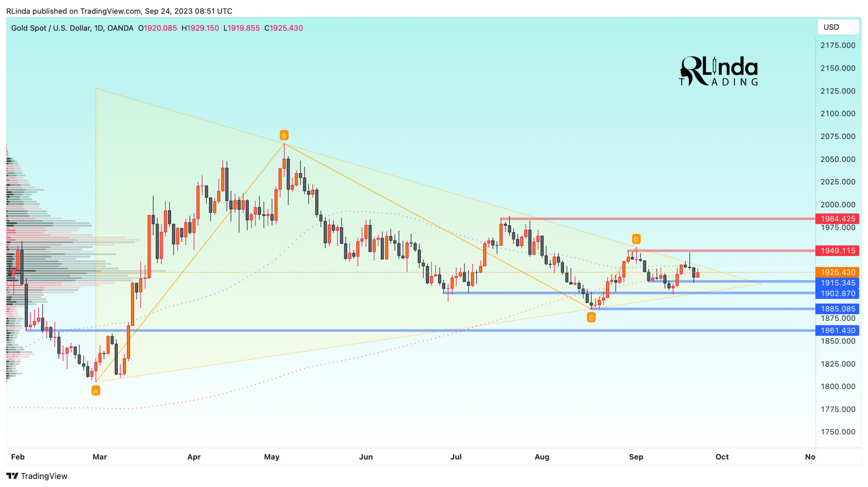Click the orange C wave marker
868x487 pixels.
tap(591, 318)
